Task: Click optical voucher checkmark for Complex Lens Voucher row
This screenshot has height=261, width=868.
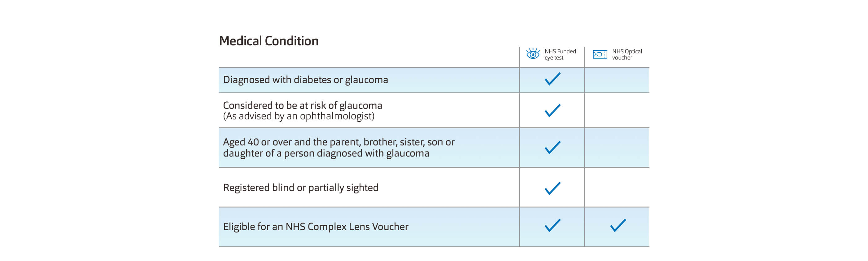Action: coord(618,226)
